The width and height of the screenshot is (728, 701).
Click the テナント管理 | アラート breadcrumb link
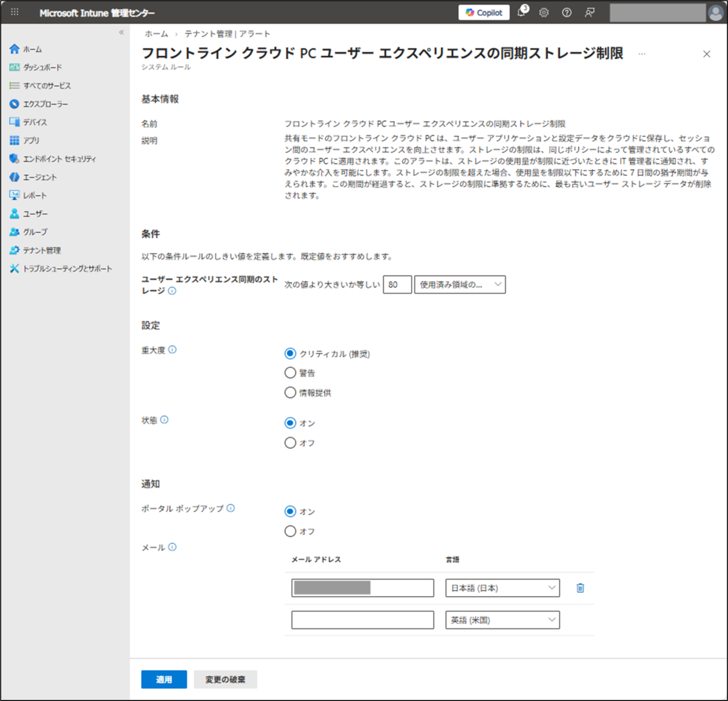coord(227,34)
